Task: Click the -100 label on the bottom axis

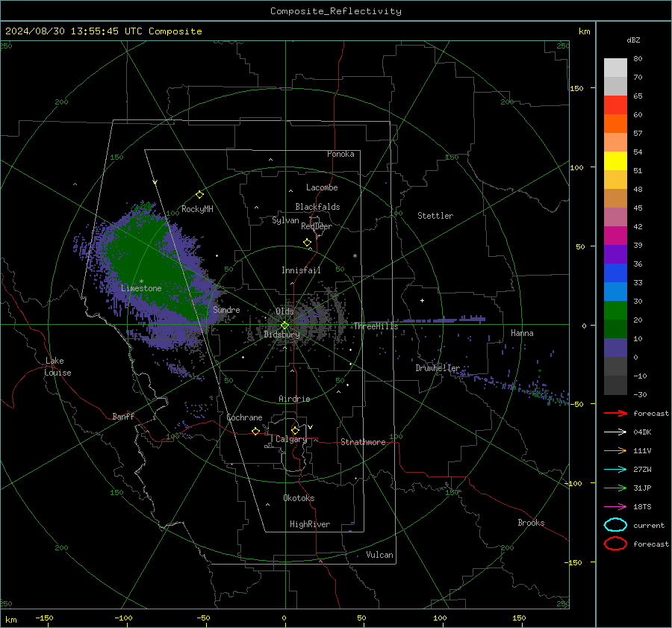Action: (123, 618)
